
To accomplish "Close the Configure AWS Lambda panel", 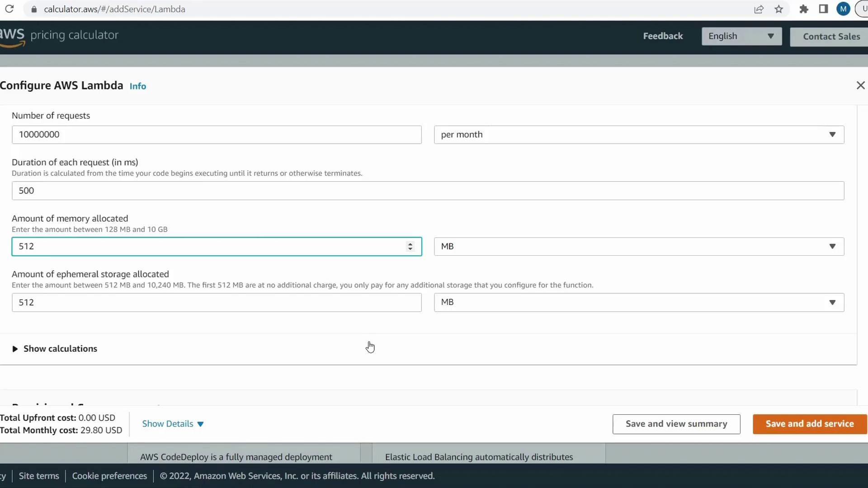I will 860,85.
